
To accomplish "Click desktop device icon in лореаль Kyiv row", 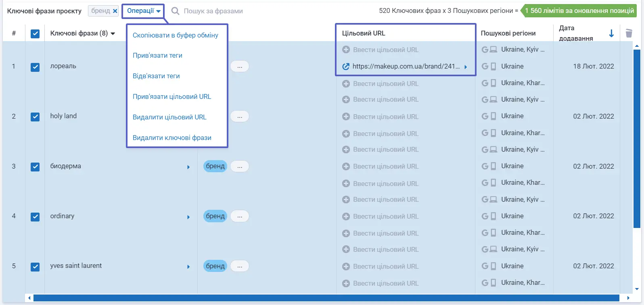I will point(493,50).
